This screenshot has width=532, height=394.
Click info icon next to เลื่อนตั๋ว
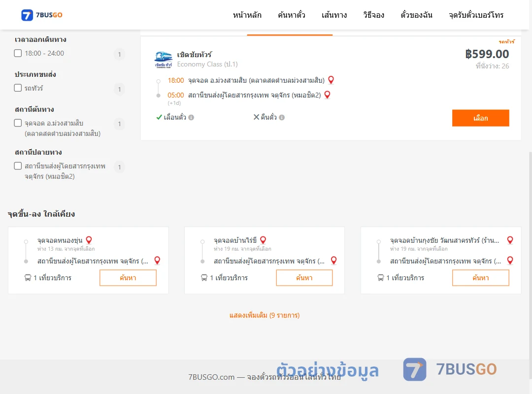(x=191, y=117)
